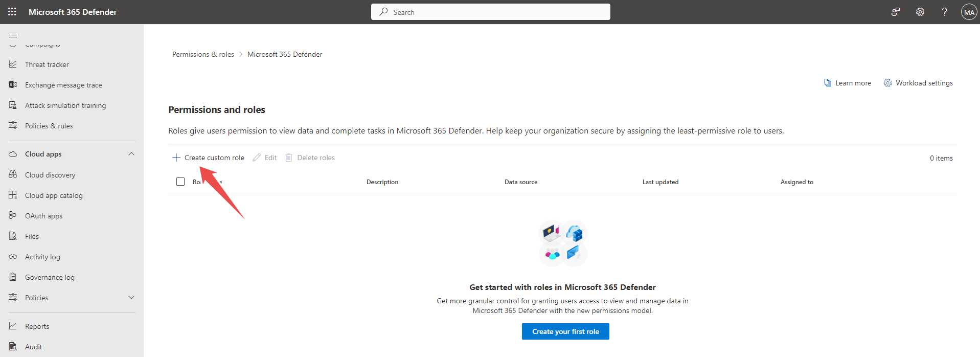Click the Attack simulation training icon
This screenshot has width=980, height=357.
(x=13, y=105)
